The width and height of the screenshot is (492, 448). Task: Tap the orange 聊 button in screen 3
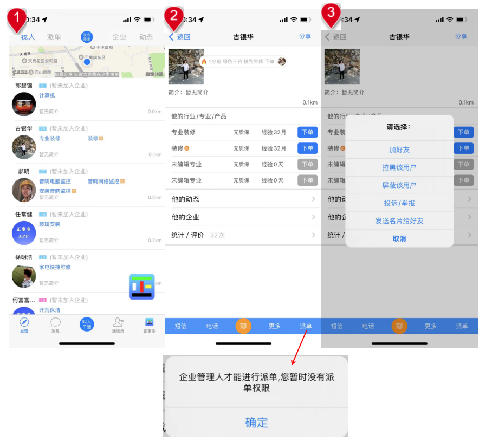point(399,326)
